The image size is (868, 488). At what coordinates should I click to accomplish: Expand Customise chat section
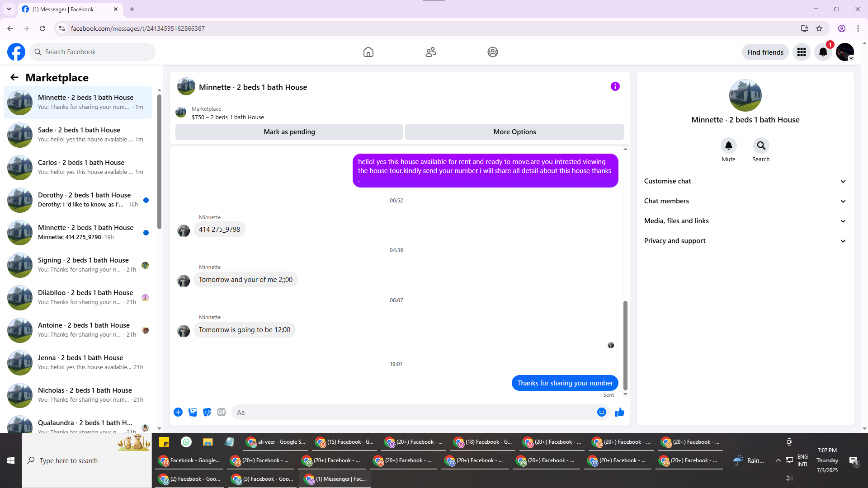click(x=745, y=181)
